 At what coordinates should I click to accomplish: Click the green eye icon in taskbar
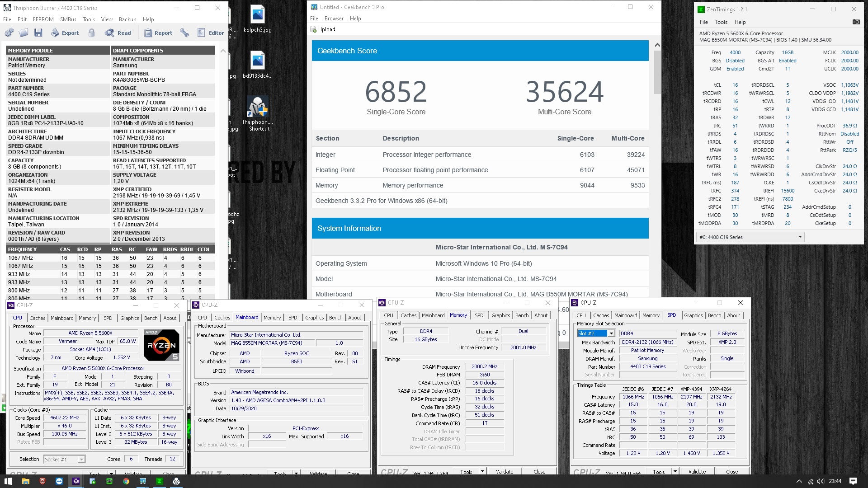(x=109, y=481)
